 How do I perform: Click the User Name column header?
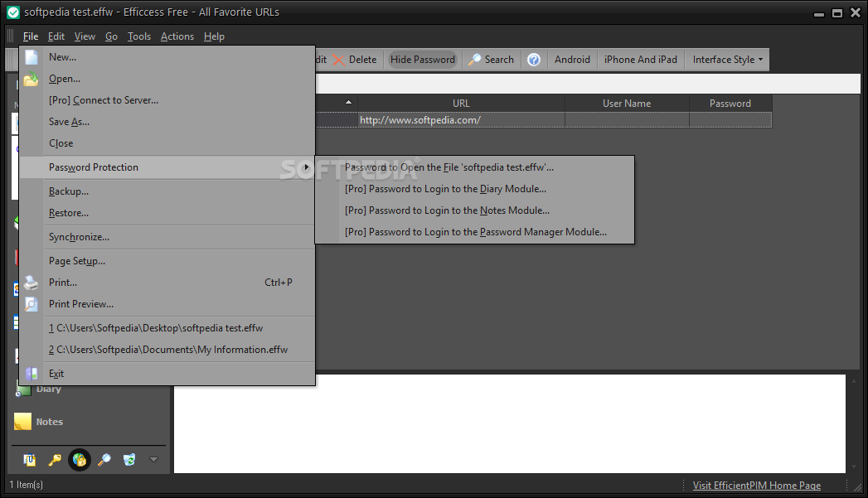tap(627, 104)
